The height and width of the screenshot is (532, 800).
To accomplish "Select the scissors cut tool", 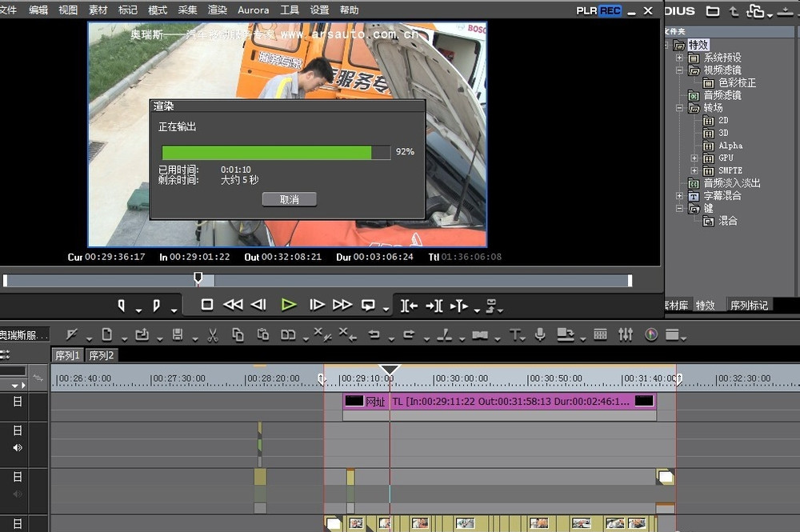I will (x=213, y=334).
